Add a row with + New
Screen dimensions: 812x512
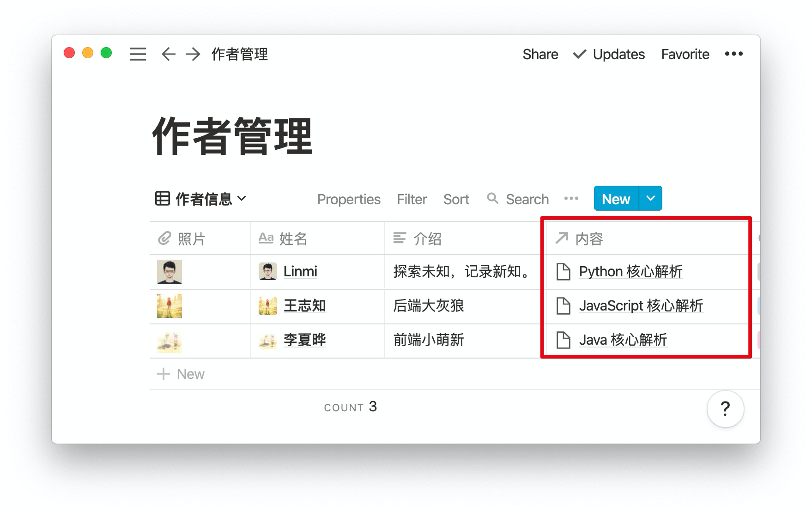[x=181, y=374]
